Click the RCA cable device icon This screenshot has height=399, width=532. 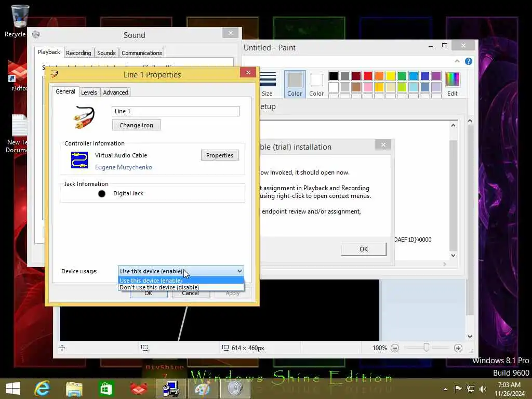click(84, 117)
